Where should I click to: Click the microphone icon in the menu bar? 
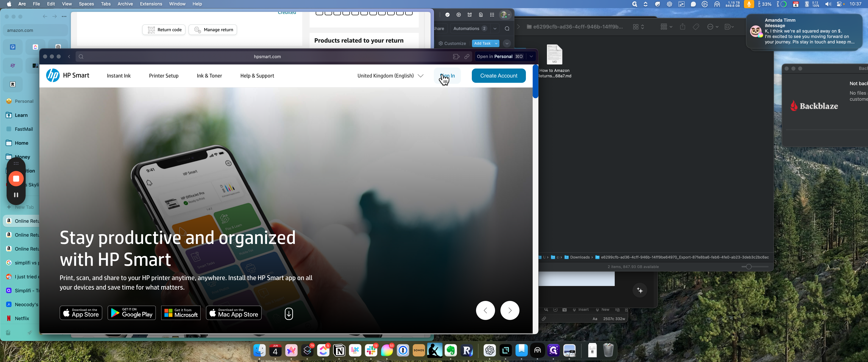click(749, 4)
